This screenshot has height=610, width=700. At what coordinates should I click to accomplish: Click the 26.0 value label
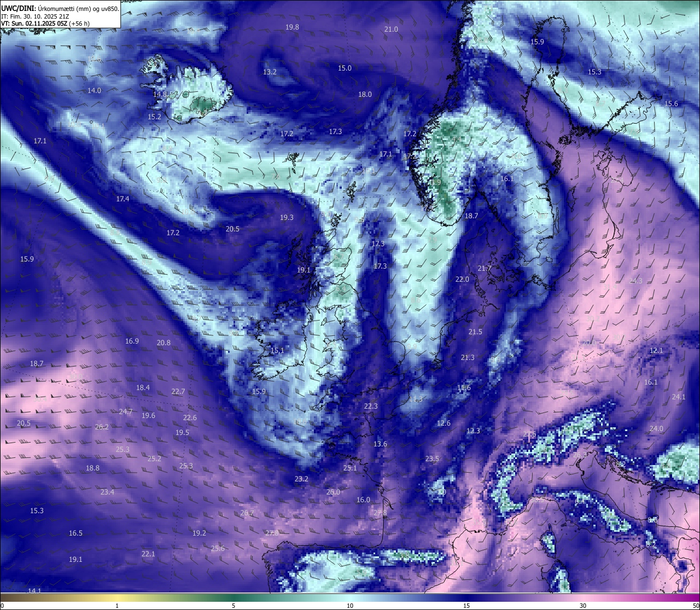click(333, 492)
